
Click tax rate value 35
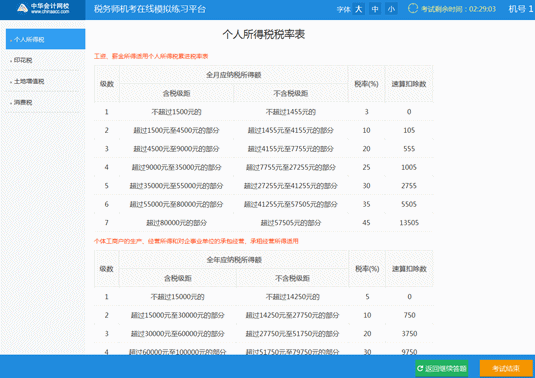[366, 204]
